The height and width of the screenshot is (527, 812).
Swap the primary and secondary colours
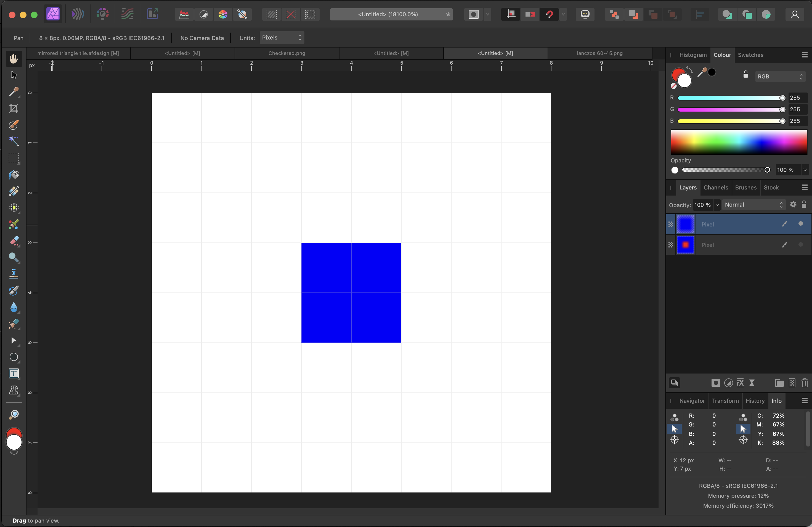(x=689, y=70)
